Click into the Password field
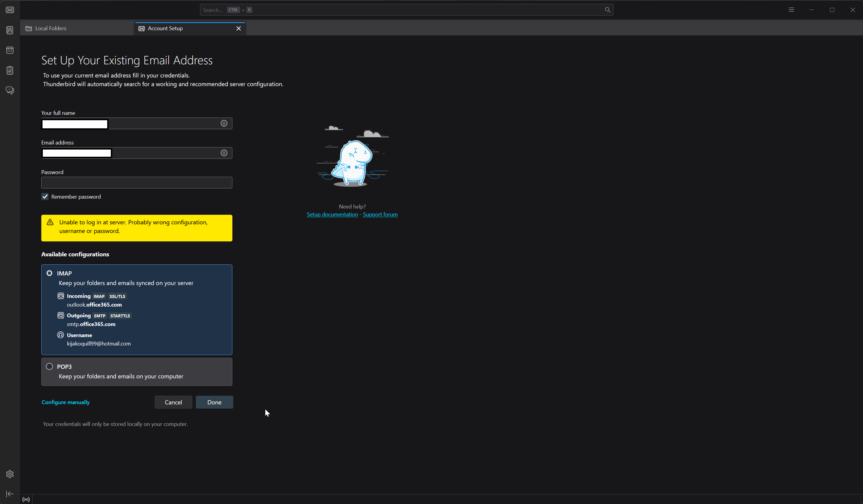 click(x=137, y=183)
